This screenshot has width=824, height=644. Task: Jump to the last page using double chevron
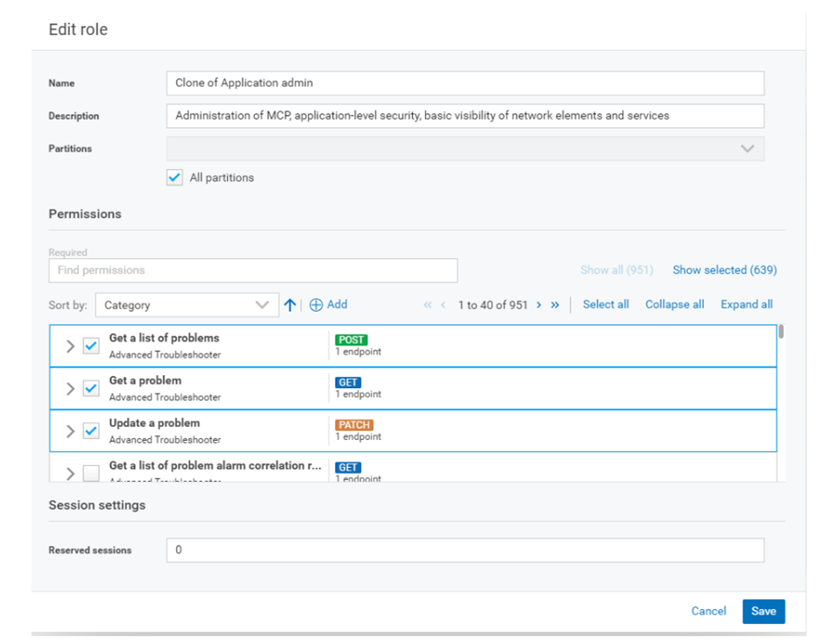(x=556, y=304)
